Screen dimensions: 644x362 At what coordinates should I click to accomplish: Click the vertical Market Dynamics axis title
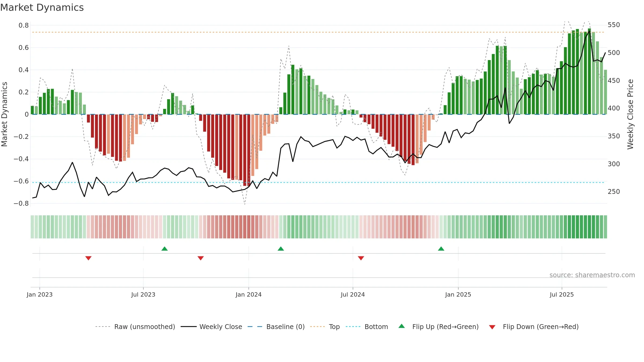point(4,114)
